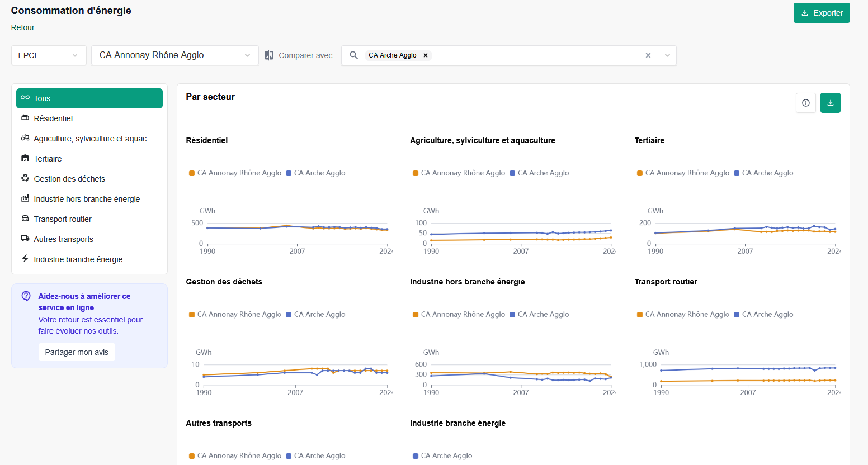
Task: Toggle CA Annonay Rhône Agglo legend in Résidentiel chart
Action: pos(235,173)
